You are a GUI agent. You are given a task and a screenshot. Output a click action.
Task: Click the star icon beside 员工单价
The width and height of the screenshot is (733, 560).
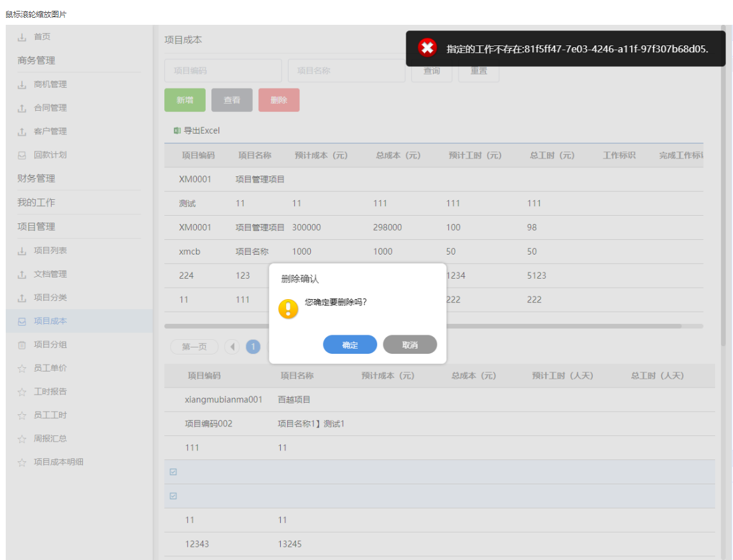(x=22, y=368)
